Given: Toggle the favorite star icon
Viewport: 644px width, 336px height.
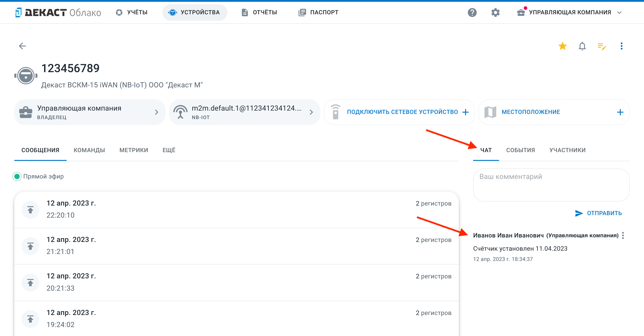Looking at the screenshot, I should pyautogui.click(x=563, y=46).
